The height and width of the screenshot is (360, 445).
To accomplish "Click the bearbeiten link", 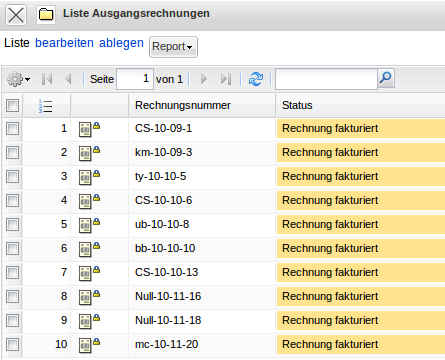I will point(64,43).
